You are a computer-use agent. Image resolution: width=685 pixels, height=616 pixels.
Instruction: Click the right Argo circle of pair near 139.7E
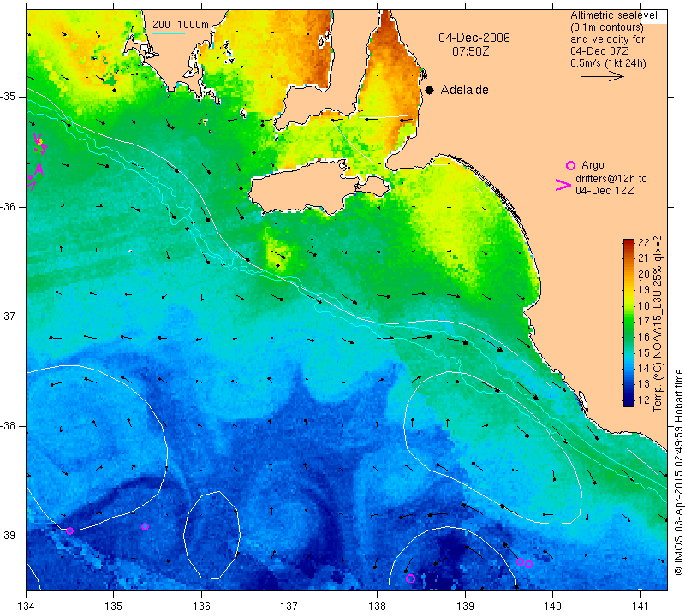pos(528,564)
